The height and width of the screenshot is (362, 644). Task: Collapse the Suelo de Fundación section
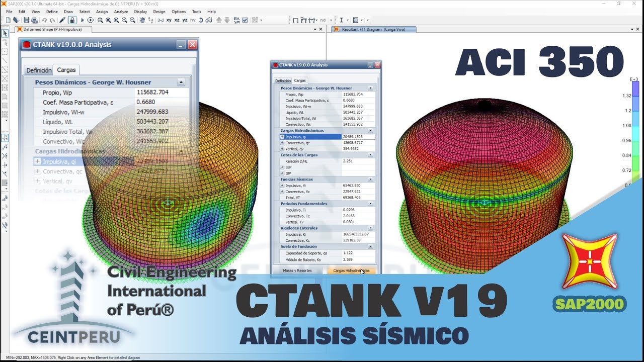370,247
